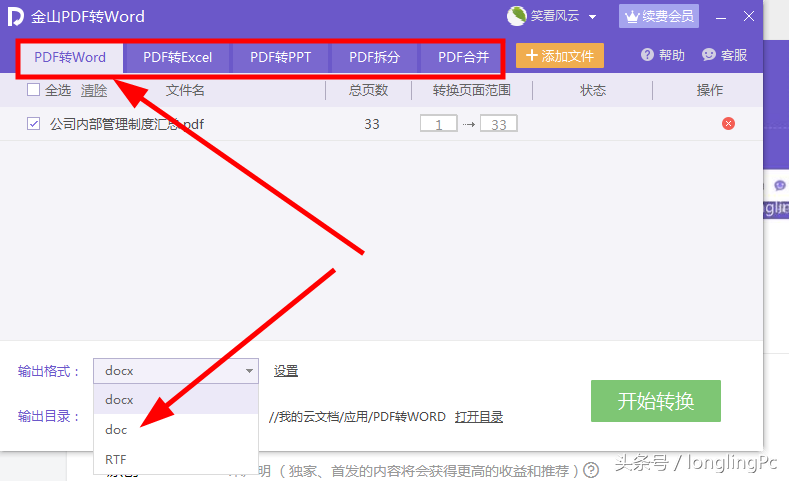Click the 状态 column header
The height and width of the screenshot is (481, 789).
(x=593, y=91)
